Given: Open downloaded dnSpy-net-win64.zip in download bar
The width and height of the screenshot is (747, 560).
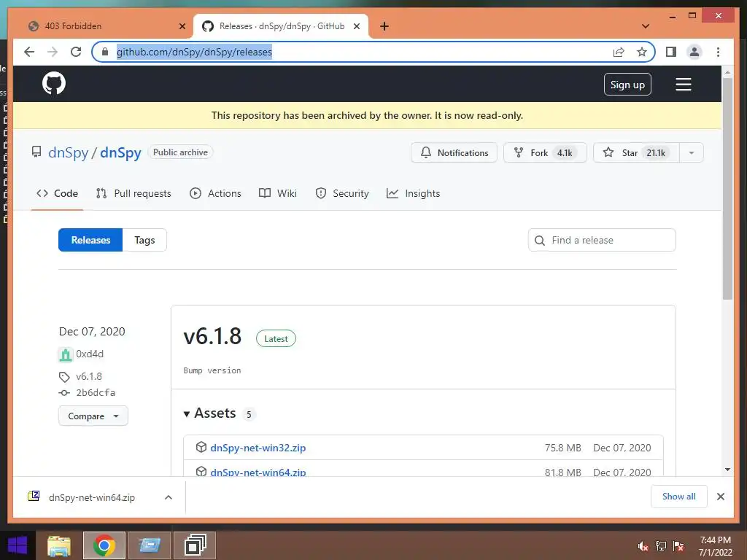Looking at the screenshot, I should 91,497.
